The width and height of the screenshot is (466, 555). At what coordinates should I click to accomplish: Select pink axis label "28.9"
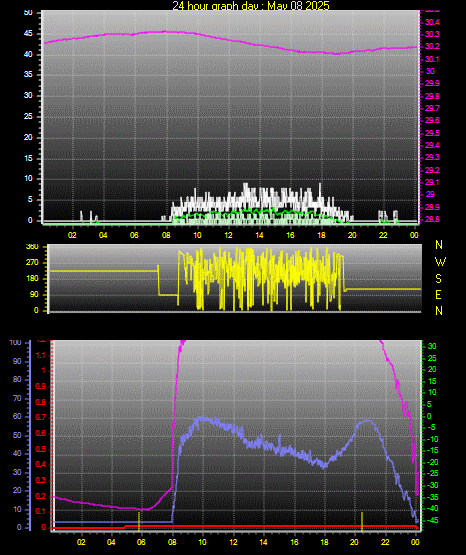pyautogui.click(x=432, y=207)
